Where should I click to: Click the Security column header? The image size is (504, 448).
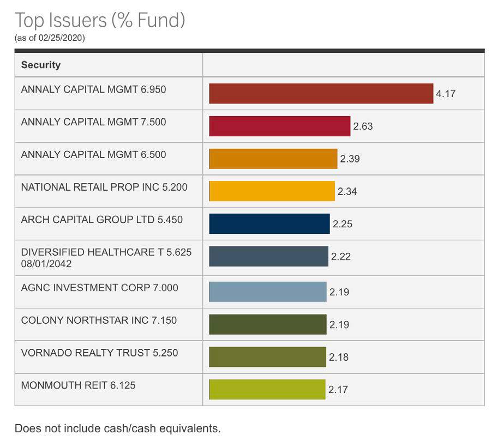coord(41,65)
